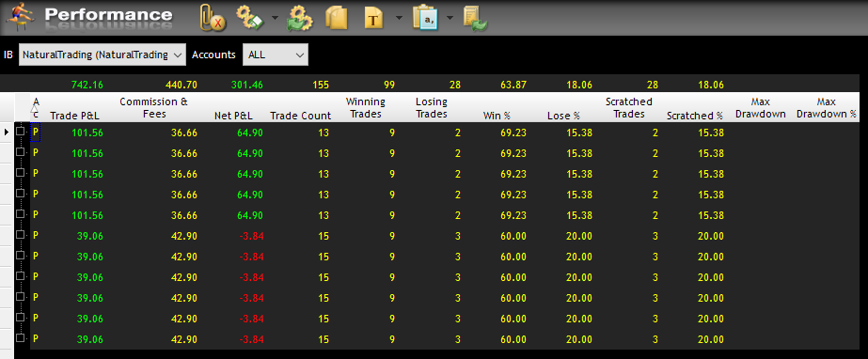The height and width of the screenshot is (359, 868).
Task: Sort by Net P&L column header
Action: (x=233, y=116)
